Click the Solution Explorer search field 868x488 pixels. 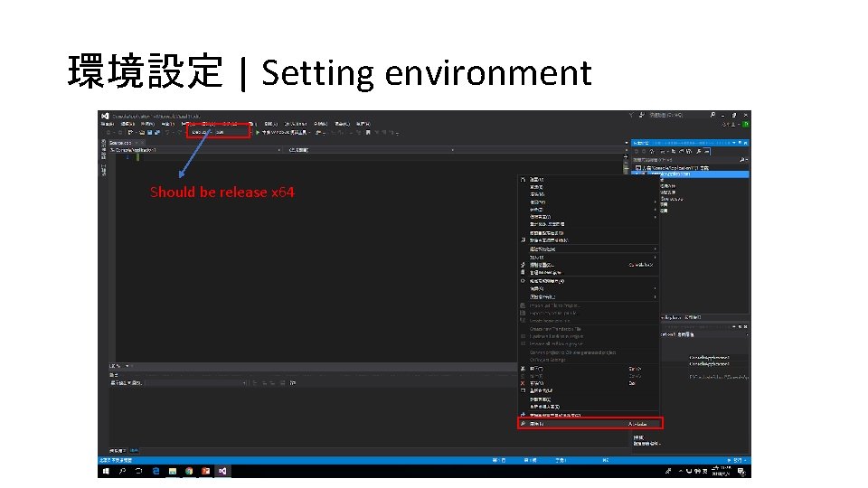pyautogui.click(x=690, y=160)
